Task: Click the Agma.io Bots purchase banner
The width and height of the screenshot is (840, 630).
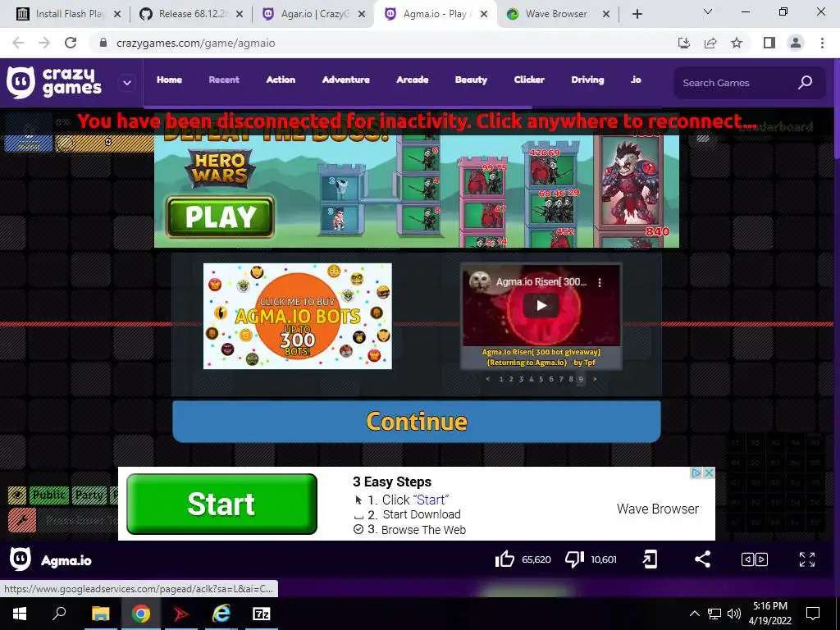Action: [297, 316]
